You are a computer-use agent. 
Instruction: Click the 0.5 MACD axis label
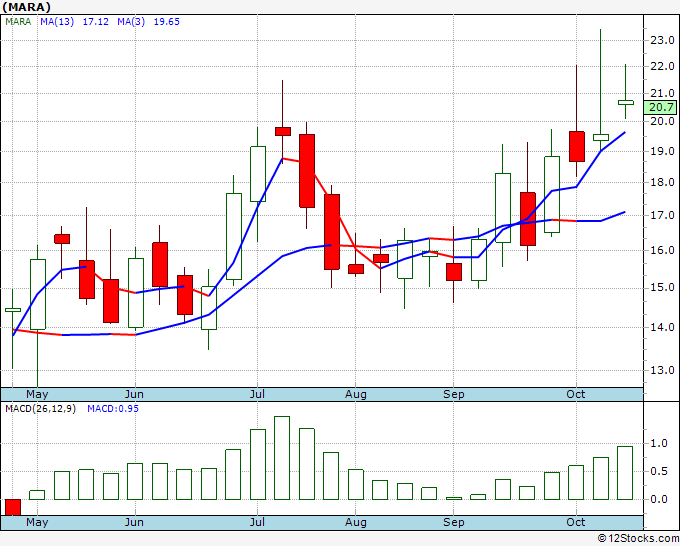point(659,471)
